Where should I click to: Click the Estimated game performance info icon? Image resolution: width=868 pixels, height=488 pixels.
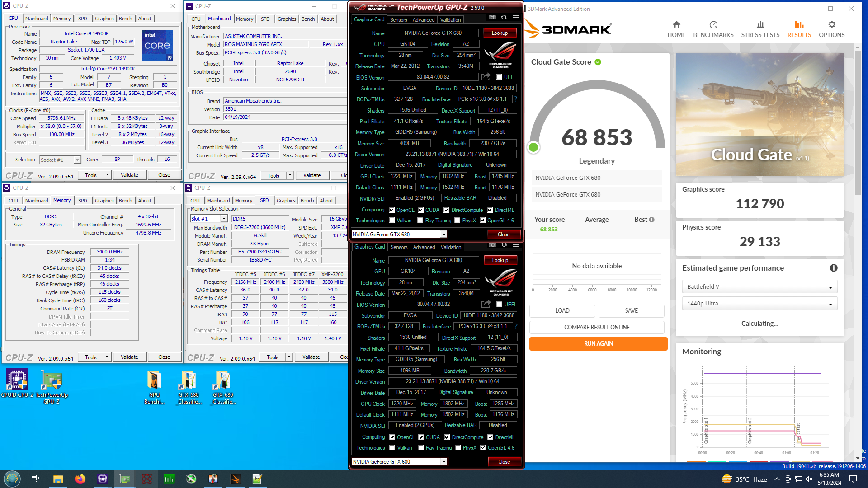coord(834,268)
